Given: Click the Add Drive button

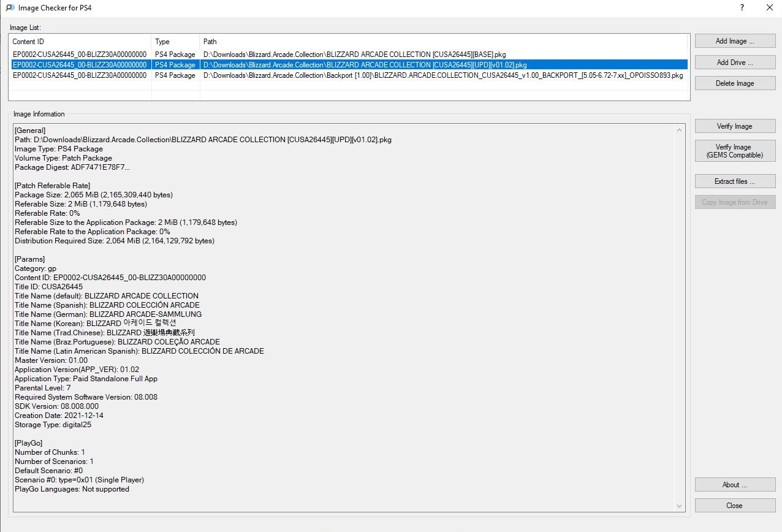Looking at the screenshot, I should 735,63.
